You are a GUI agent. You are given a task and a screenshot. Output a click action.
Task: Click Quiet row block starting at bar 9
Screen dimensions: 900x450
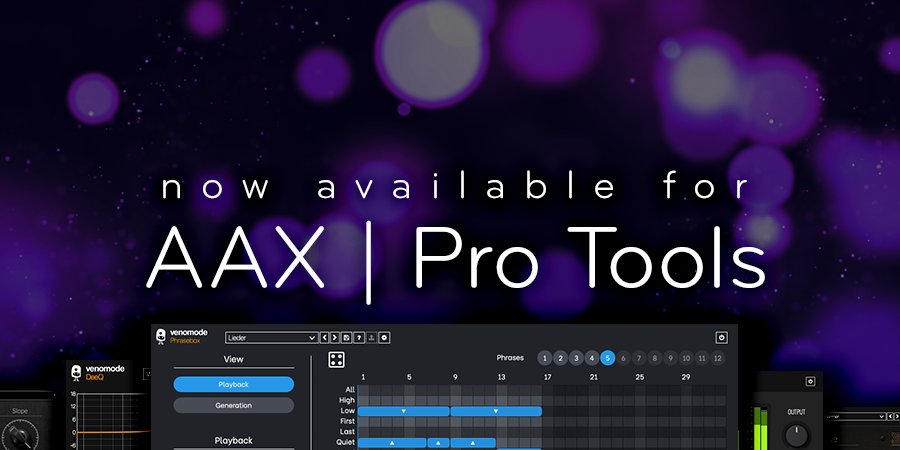pos(473,443)
